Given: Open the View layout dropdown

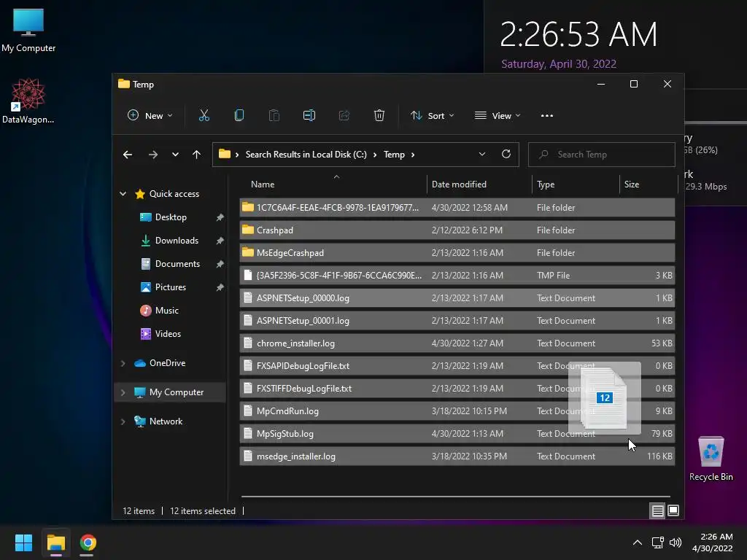Looking at the screenshot, I should click(x=498, y=115).
